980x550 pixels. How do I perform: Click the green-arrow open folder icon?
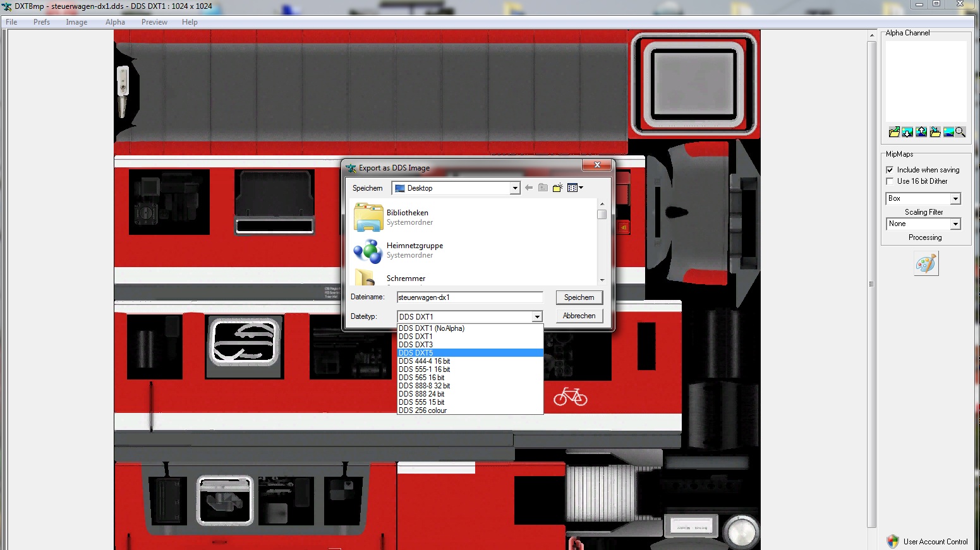894,132
